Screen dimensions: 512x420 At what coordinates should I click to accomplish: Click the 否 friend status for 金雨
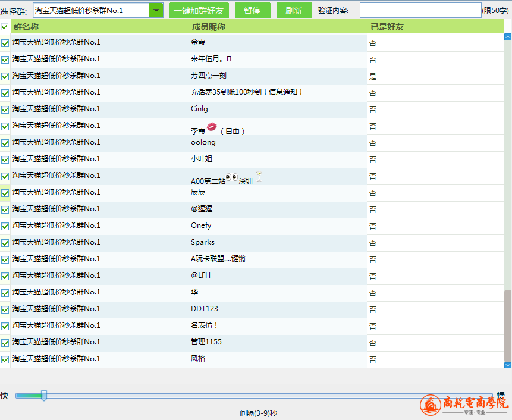[x=373, y=43]
